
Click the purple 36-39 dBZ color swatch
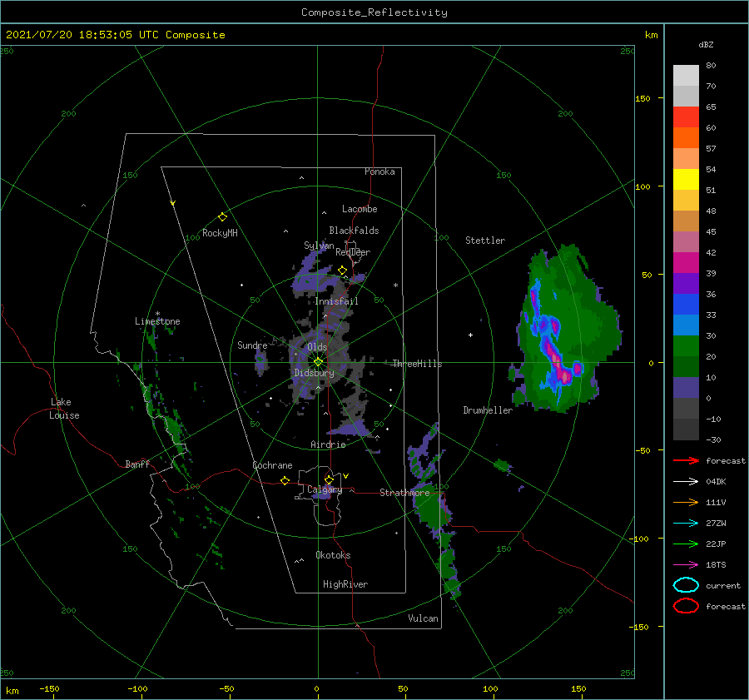coord(686,284)
